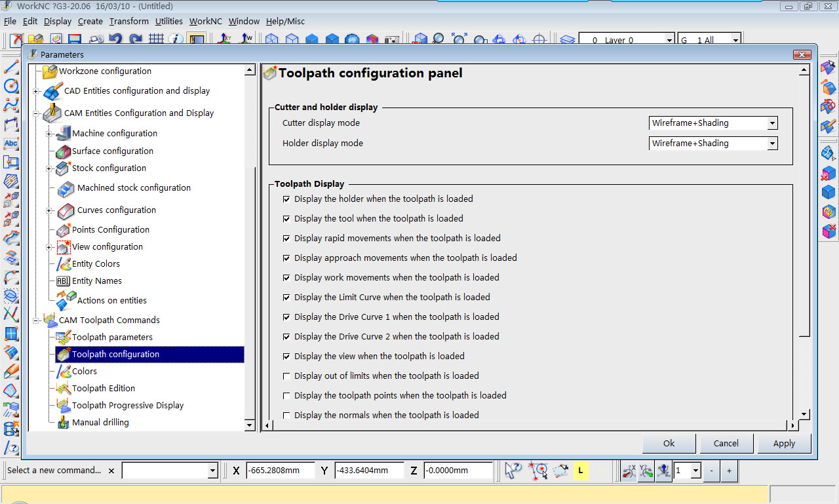Toggle Display the Limit Curve checkbox

pos(286,297)
